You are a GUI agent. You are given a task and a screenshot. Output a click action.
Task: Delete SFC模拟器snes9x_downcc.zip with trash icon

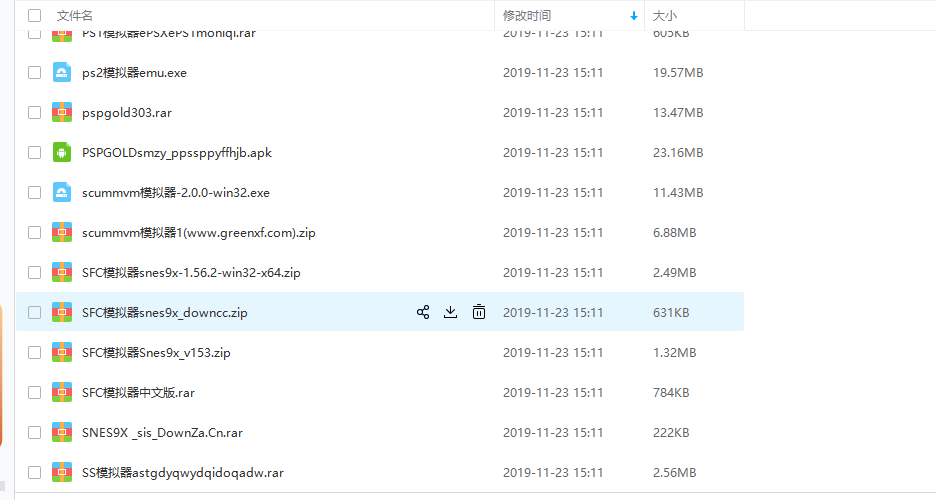pyautogui.click(x=479, y=312)
